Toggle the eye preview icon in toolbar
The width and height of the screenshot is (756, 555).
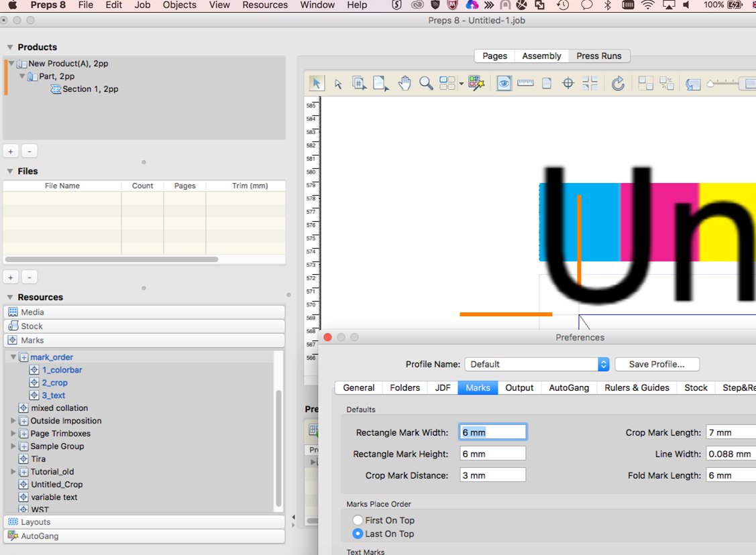pyautogui.click(x=504, y=83)
